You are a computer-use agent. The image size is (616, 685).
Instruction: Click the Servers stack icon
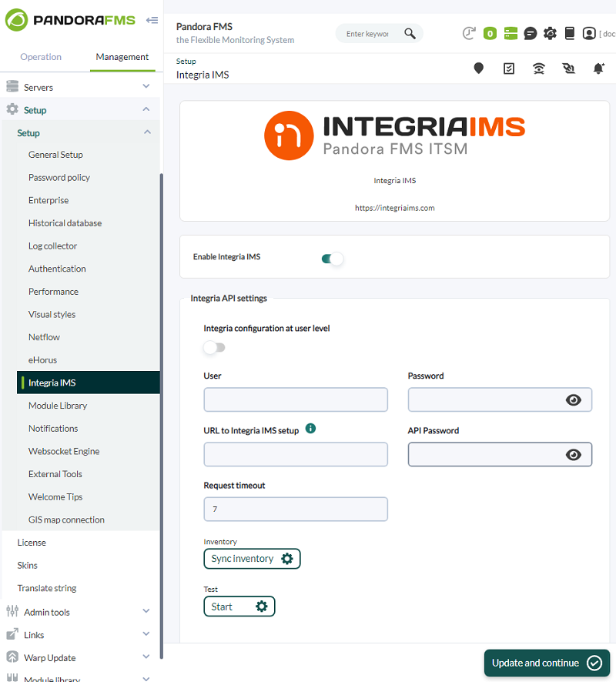click(x=12, y=86)
